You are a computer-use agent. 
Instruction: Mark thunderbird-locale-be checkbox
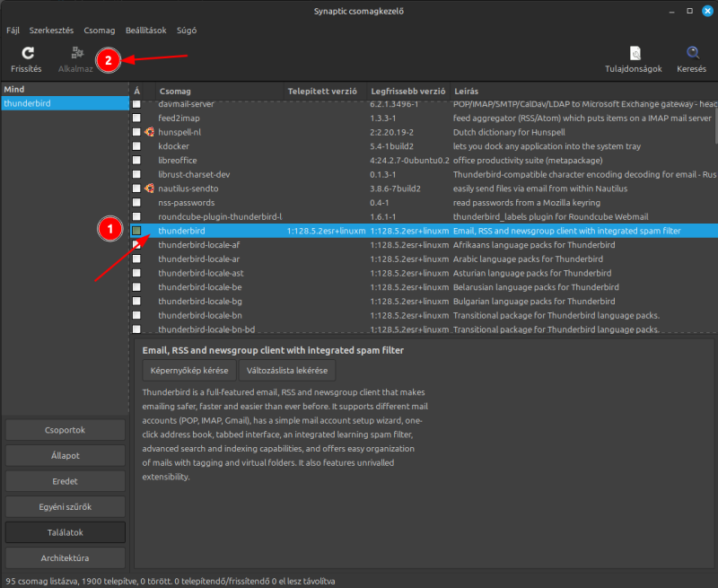136,287
